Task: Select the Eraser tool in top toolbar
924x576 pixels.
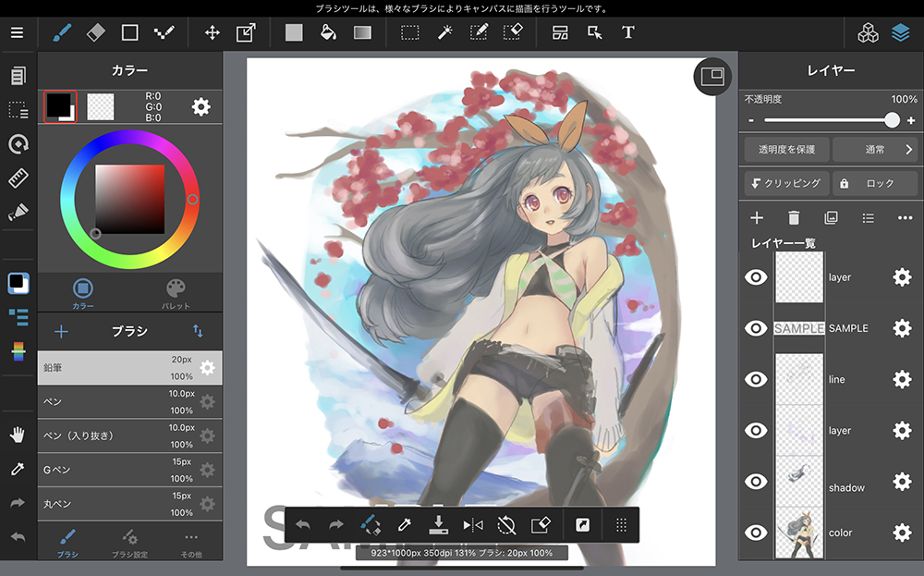Action: click(x=96, y=32)
